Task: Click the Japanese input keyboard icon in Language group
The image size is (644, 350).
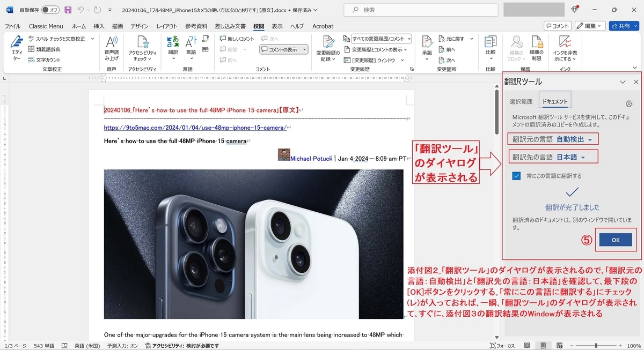Action: pos(205,49)
